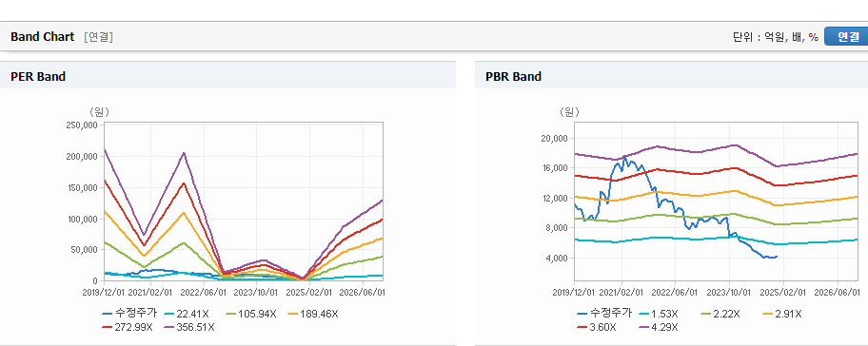Toggle 3.60X legend series in PBR chart
Image resolution: width=868 pixels, height=346 pixels.
click(598, 327)
